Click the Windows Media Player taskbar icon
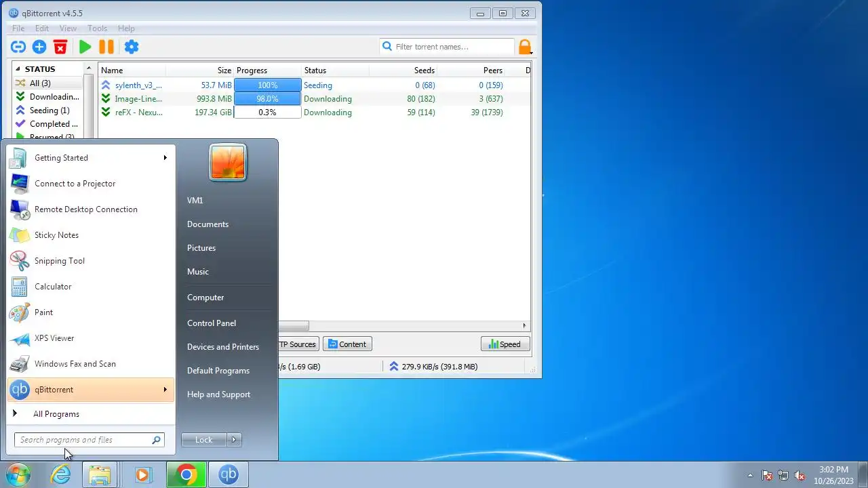The image size is (868, 488). (x=142, y=475)
